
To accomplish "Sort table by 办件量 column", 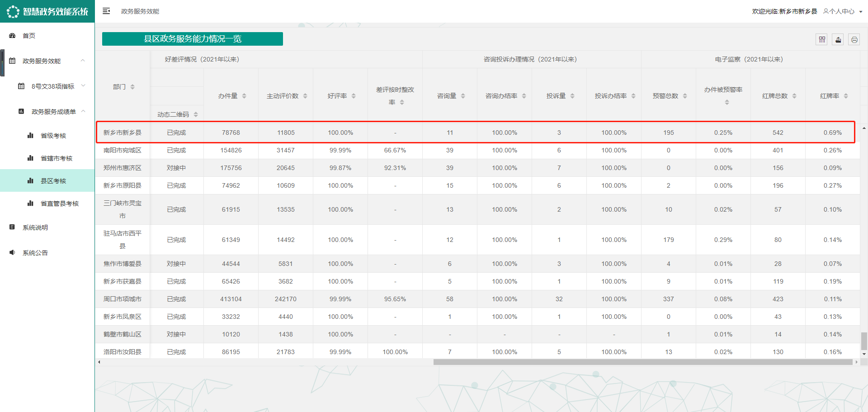I will click(x=244, y=96).
